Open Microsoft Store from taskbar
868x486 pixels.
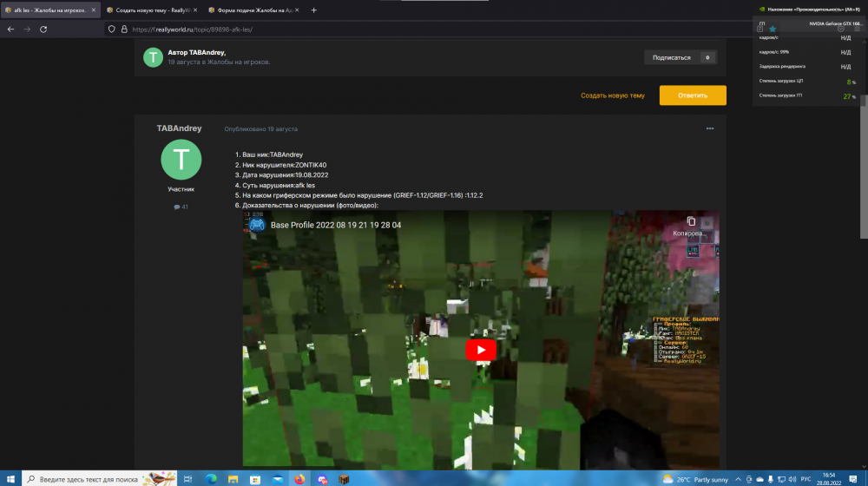tap(255, 479)
